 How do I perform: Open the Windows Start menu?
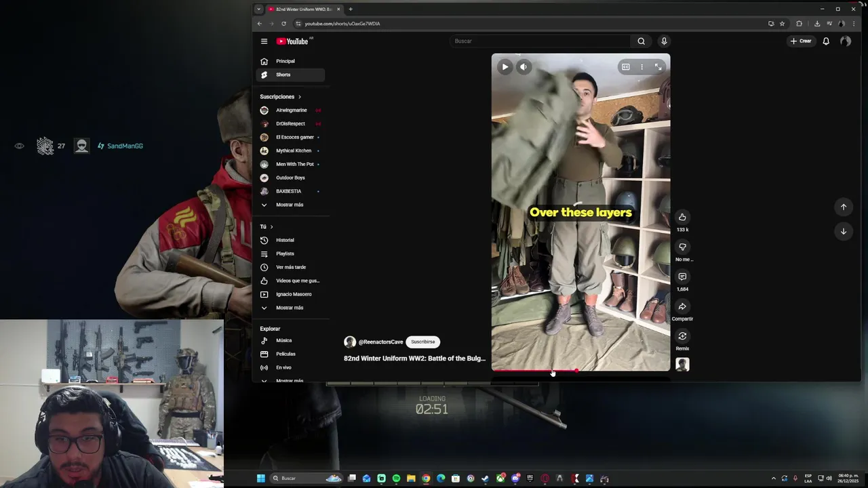pos(260,479)
